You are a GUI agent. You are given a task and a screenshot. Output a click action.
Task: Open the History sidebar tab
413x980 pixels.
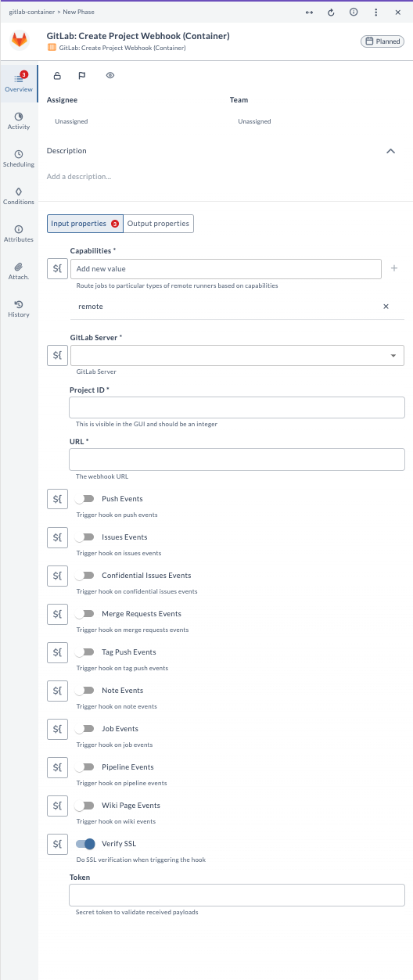pyautogui.click(x=19, y=308)
